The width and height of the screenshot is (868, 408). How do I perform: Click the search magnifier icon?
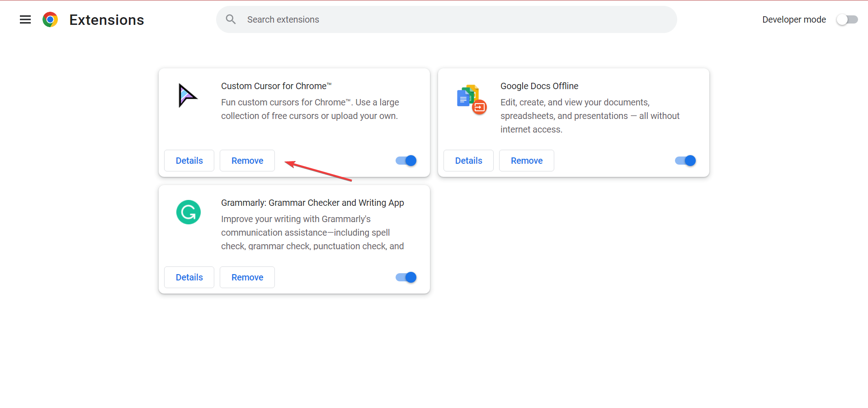[x=231, y=19]
